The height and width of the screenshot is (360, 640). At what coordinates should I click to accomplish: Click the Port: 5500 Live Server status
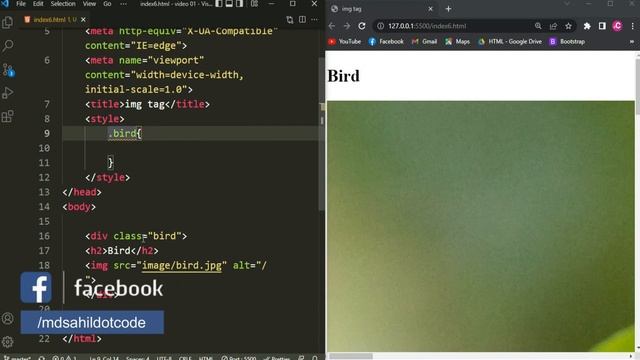coord(239,358)
